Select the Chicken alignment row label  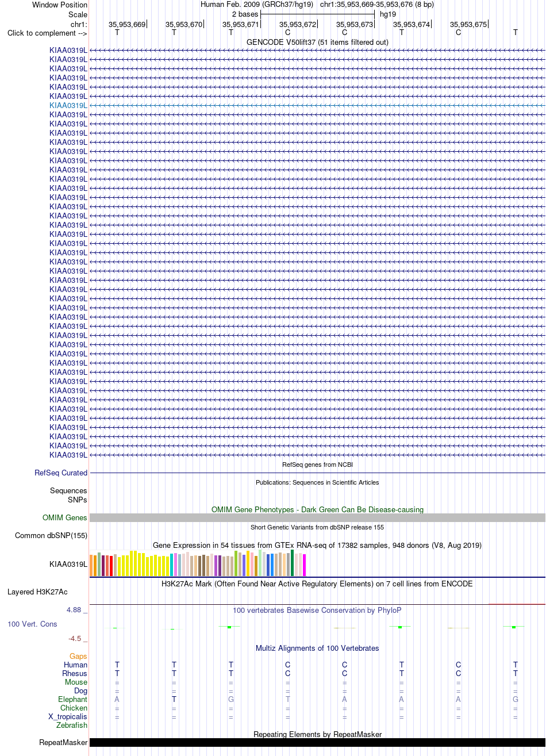(74, 708)
